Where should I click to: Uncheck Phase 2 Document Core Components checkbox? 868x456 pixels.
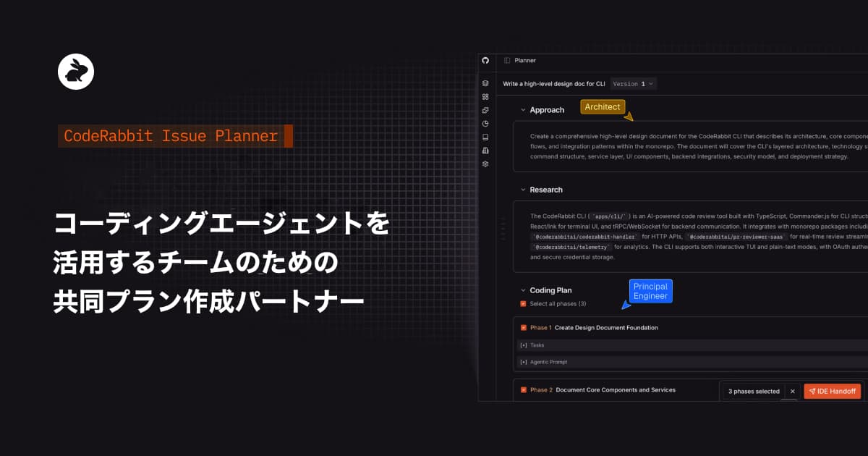tap(523, 389)
